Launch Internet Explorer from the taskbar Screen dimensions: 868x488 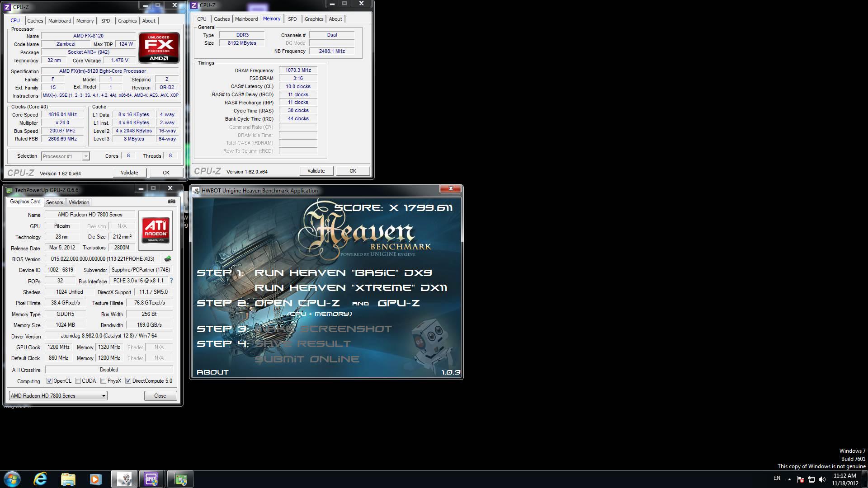pos(40,479)
